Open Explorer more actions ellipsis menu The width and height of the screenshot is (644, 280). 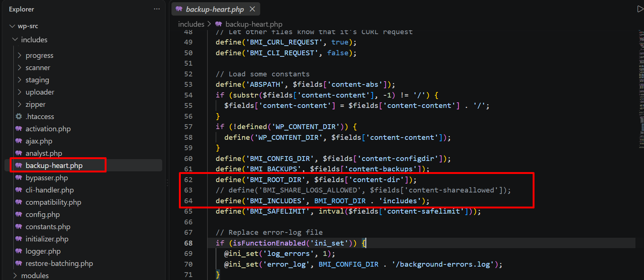(x=157, y=9)
